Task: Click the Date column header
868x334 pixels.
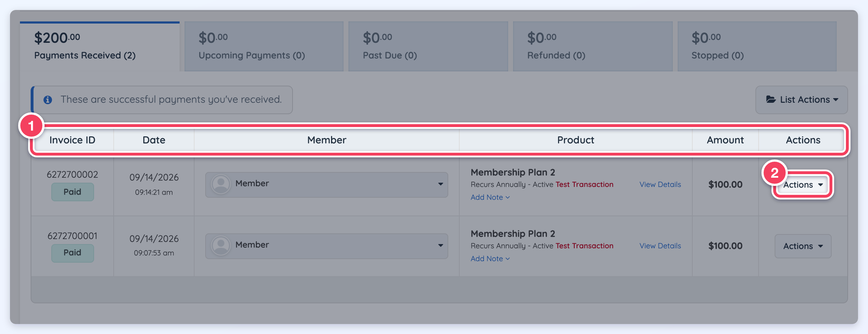Action: coord(154,140)
